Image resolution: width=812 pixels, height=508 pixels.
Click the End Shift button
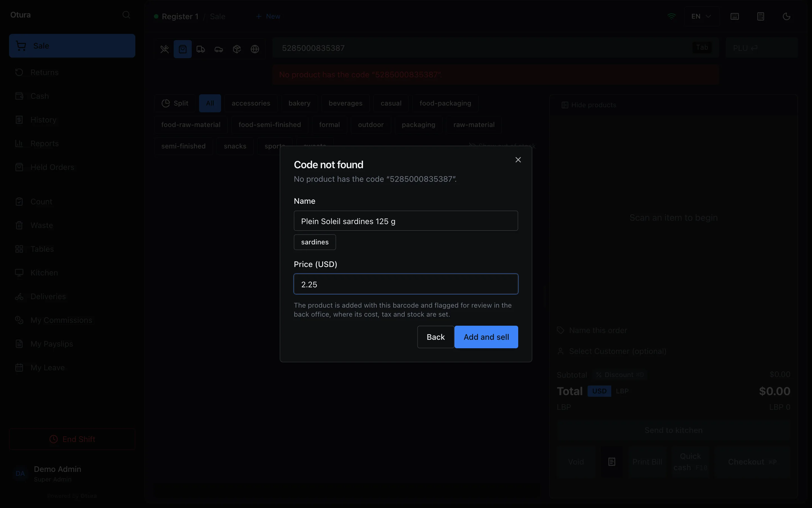coord(72,439)
